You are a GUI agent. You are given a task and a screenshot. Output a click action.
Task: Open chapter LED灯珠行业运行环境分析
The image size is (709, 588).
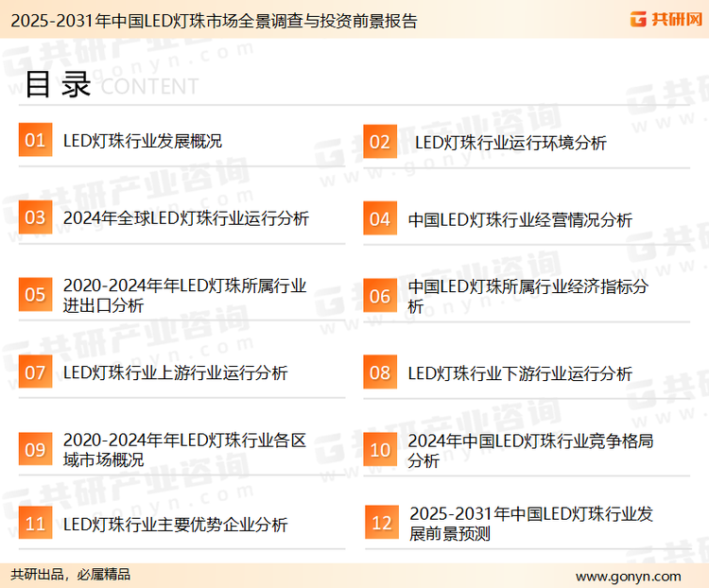click(510, 143)
